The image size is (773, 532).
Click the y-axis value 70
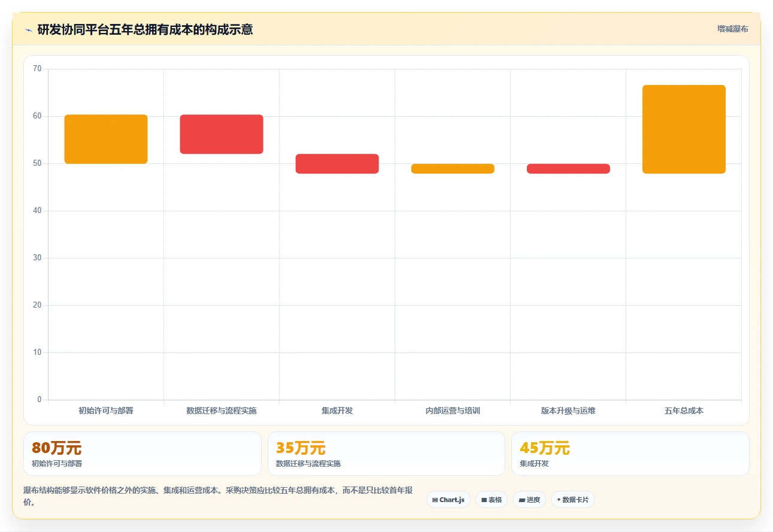click(x=37, y=69)
